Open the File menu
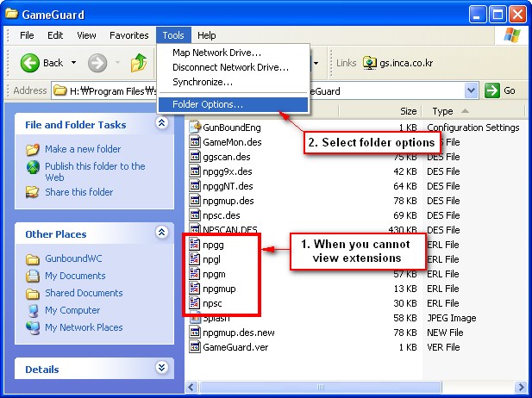This screenshot has width=532, height=398. coord(27,35)
